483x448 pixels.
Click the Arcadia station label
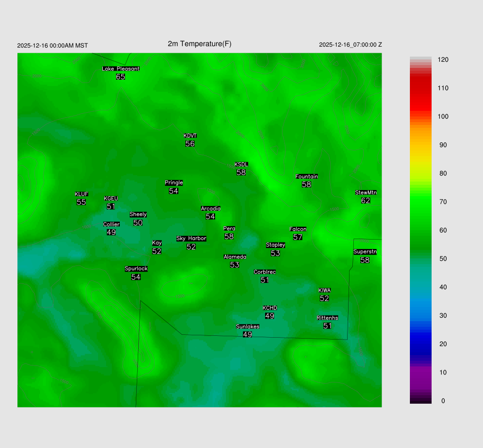(x=210, y=208)
